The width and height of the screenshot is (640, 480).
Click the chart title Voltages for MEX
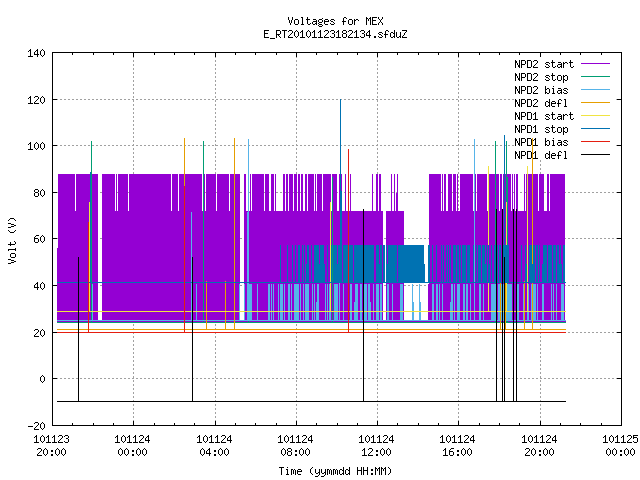[x=335, y=21]
